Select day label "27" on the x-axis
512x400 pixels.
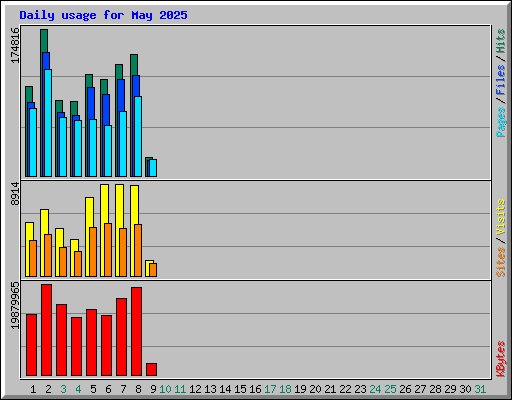(x=420, y=389)
